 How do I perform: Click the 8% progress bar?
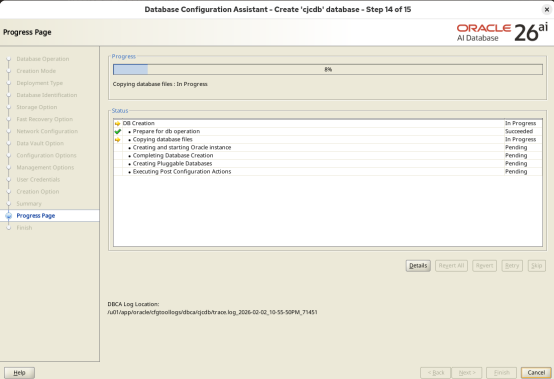[x=328, y=70]
